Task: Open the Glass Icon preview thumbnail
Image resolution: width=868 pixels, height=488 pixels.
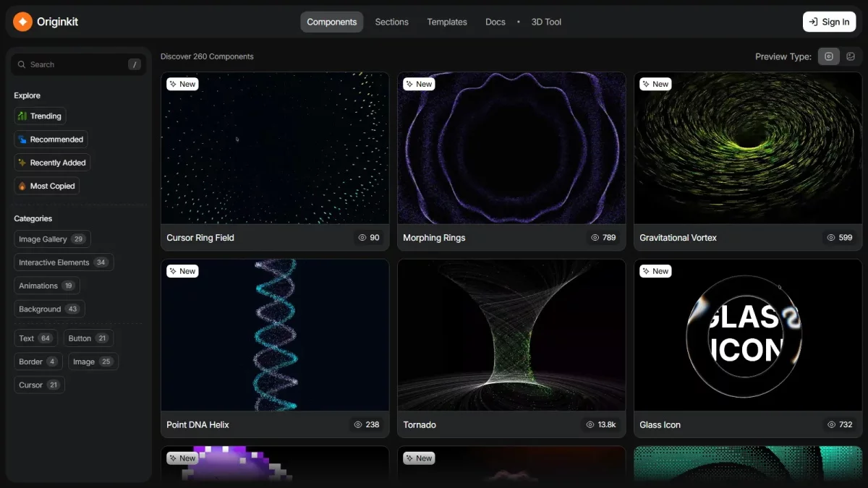Action: pos(748,335)
